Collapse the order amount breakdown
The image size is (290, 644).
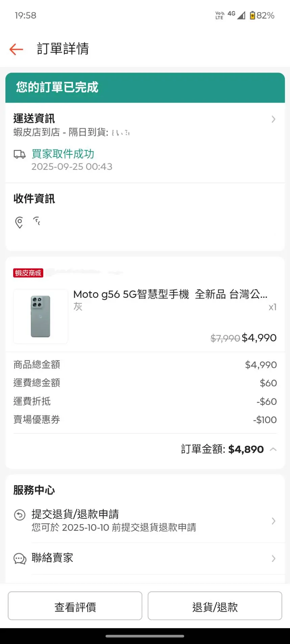point(273,449)
